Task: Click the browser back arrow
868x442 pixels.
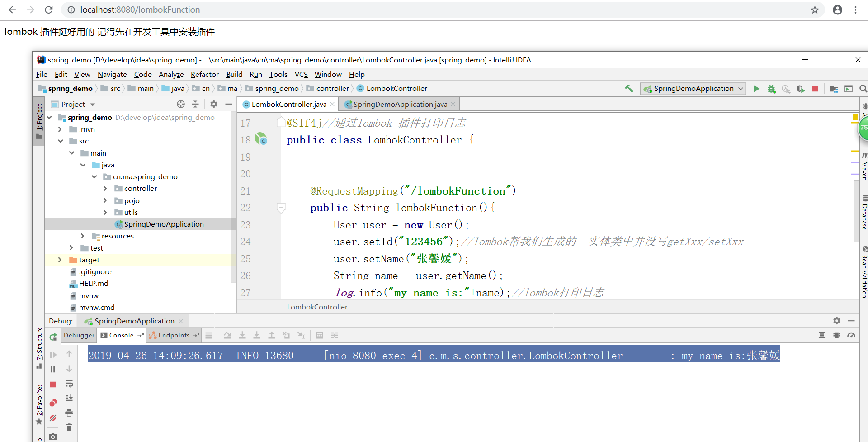Action: 12,10
